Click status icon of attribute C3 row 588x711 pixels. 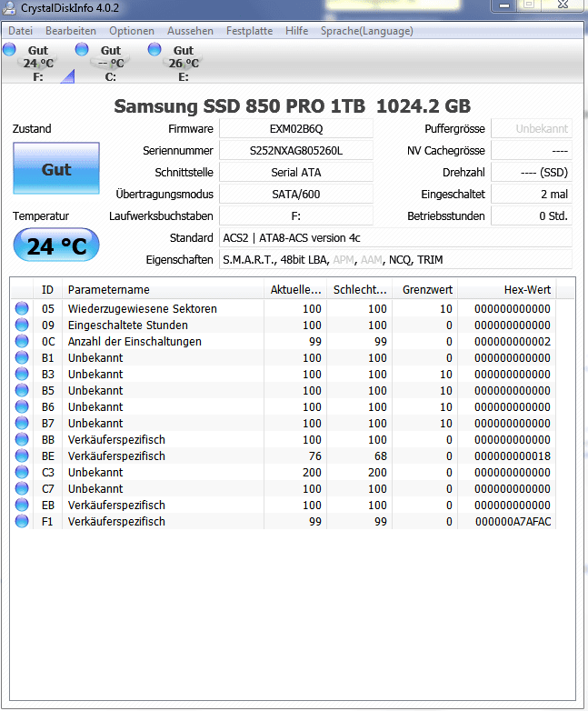[22, 473]
